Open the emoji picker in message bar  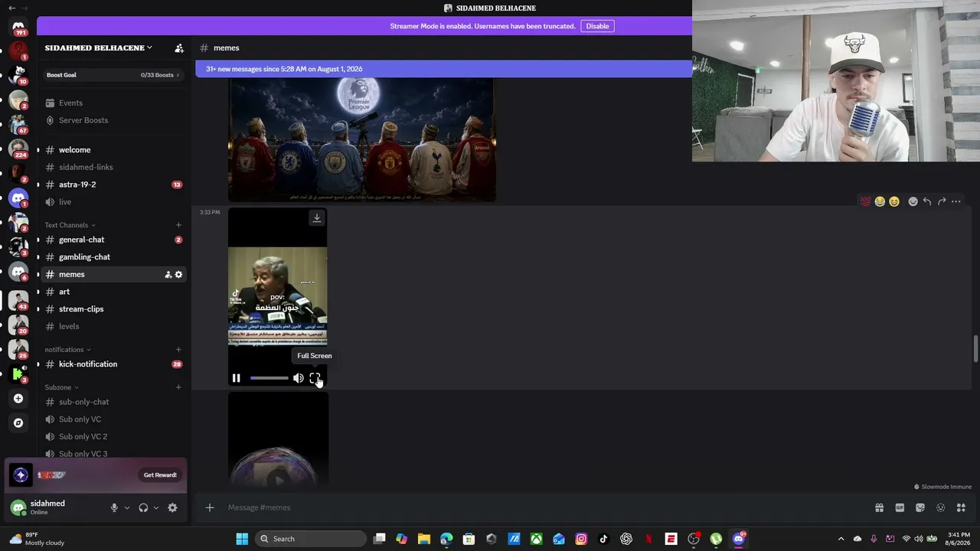pyautogui.click(x=941, y=507)
